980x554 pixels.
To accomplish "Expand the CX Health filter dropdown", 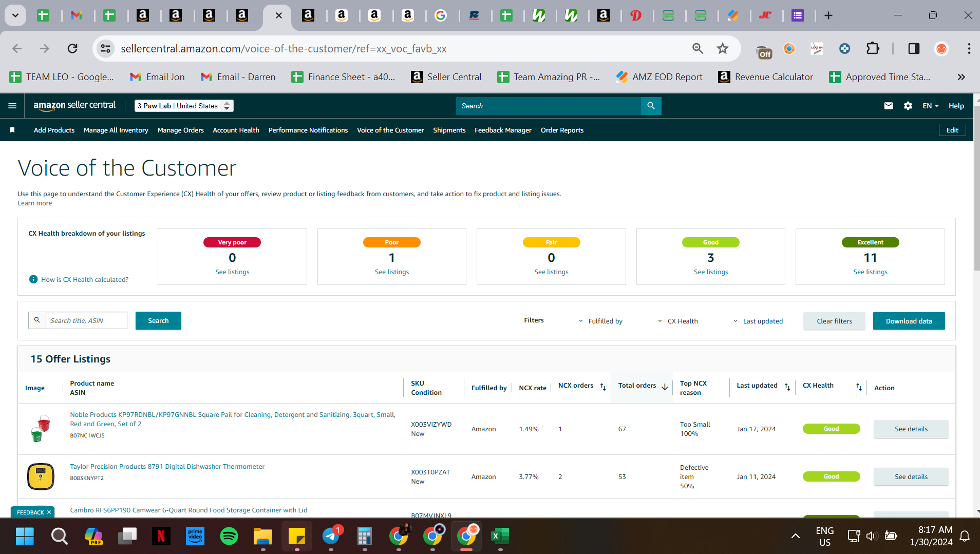I will pyautogui.click(x=678, y=321).
